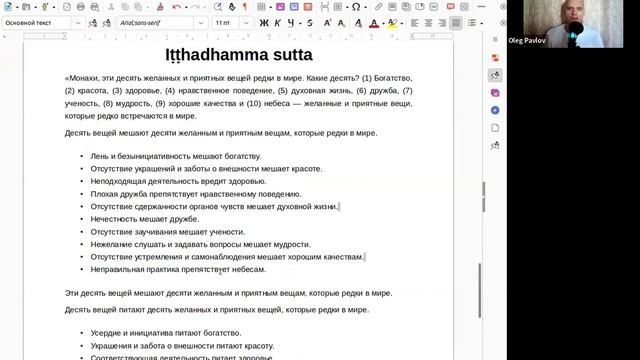This screenshot has height=360, width=640.
Task: Click in the font size field
Action: pyautogui.click(x=227, y=23)
